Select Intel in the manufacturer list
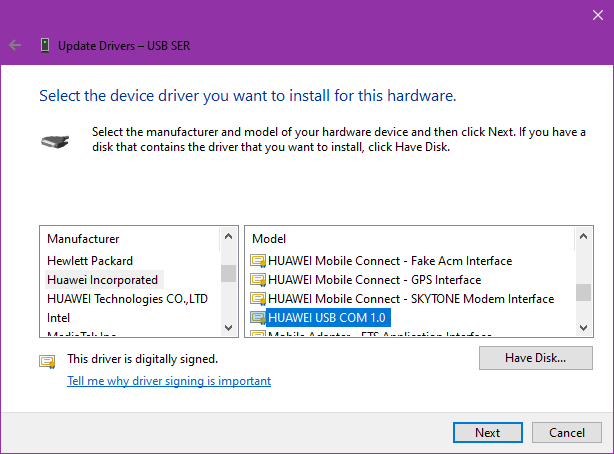Viewport: 614px width, 454px height. click(58, 318)
